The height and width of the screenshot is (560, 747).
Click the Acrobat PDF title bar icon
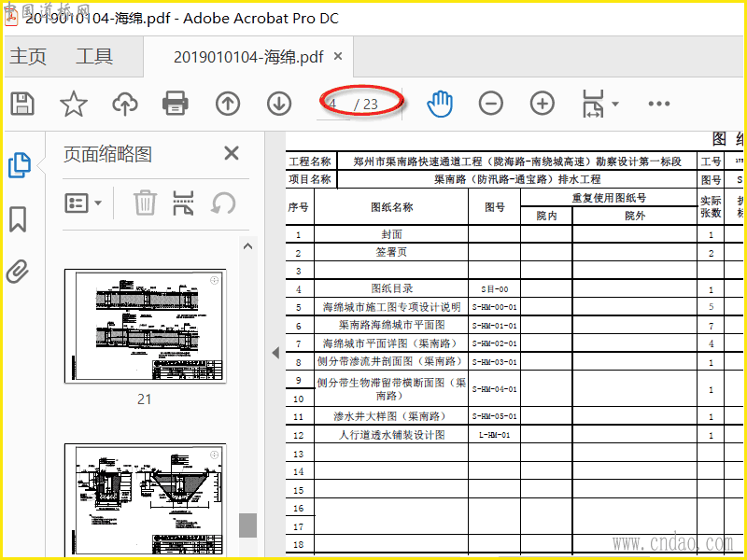coord(11,18)
